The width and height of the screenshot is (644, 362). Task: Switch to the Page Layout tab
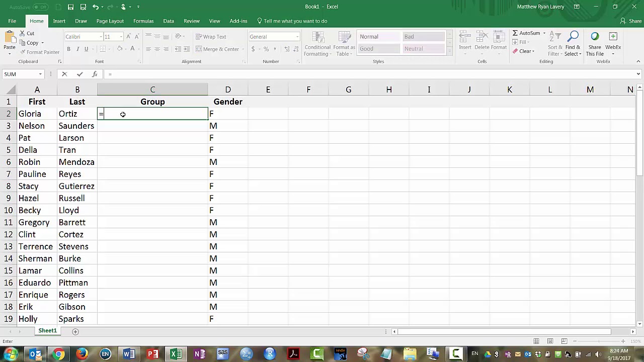(110, 21)
